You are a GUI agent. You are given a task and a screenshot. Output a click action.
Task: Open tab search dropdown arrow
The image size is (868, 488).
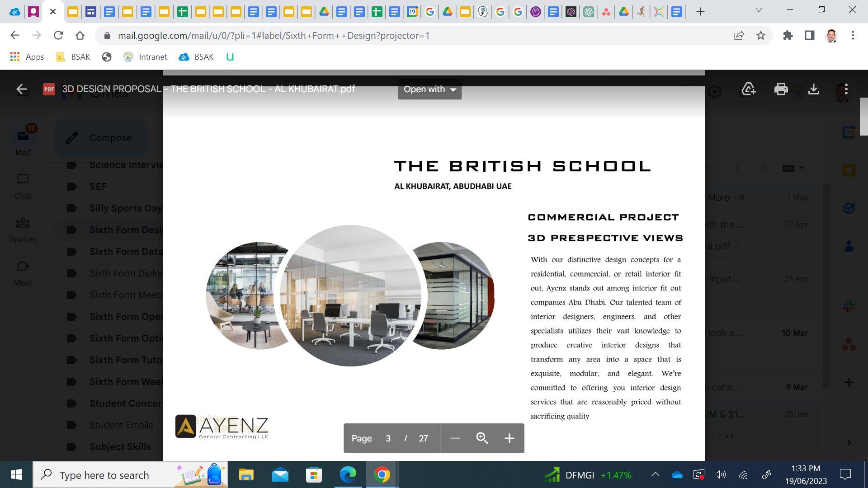[x=759, y=10]
